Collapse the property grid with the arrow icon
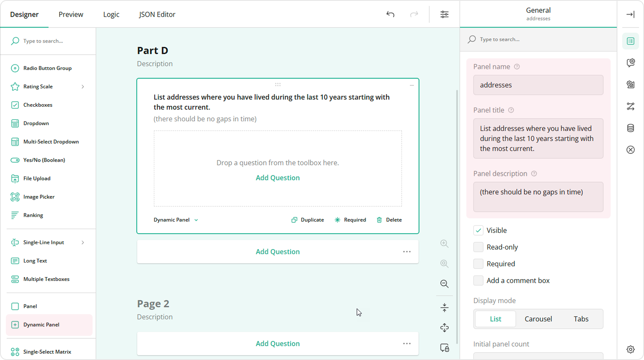Image resolution: width=644 pixels, height=360 pixels. [630, 14]
